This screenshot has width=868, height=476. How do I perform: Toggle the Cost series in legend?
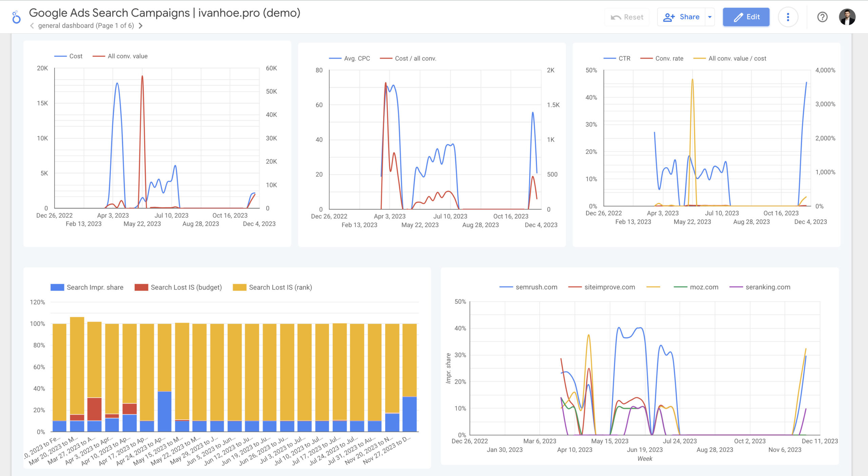tap(75, 56)
